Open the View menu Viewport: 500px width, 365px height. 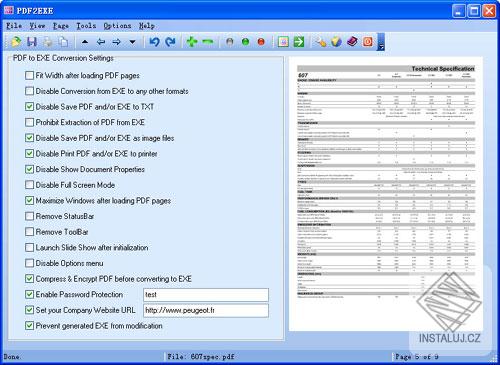[37, 26]
